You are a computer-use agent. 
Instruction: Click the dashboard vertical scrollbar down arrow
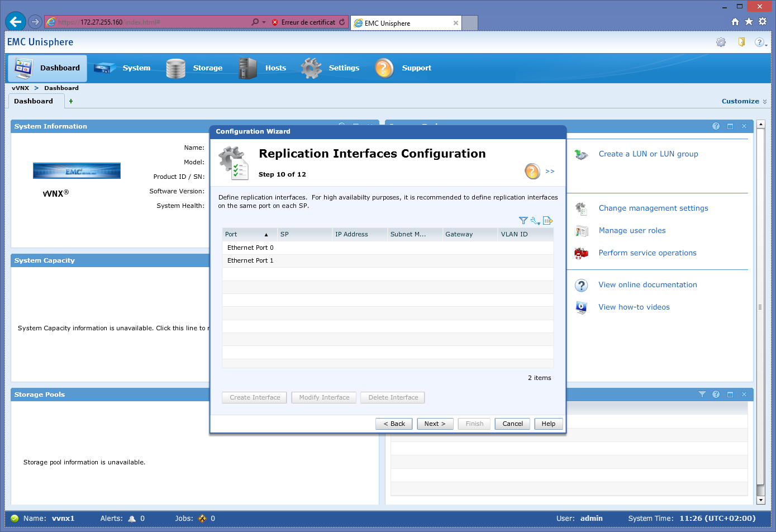tap(760, 500)
